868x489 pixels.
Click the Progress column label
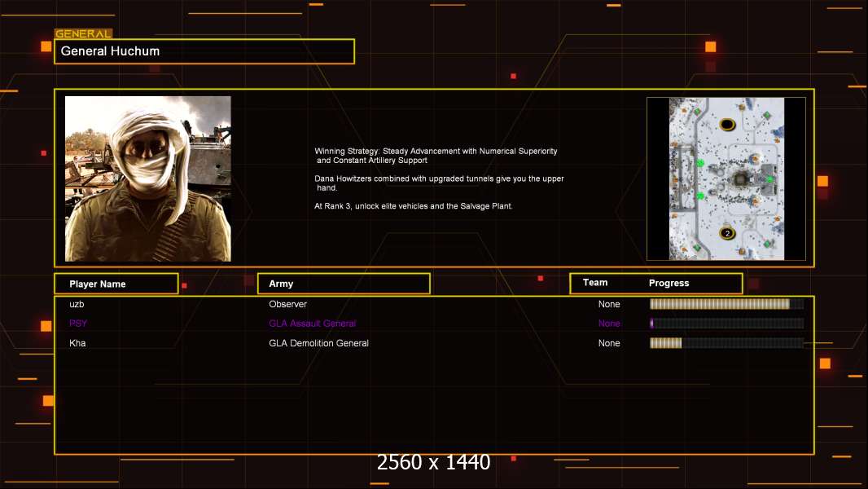click(x=669, y=283)
